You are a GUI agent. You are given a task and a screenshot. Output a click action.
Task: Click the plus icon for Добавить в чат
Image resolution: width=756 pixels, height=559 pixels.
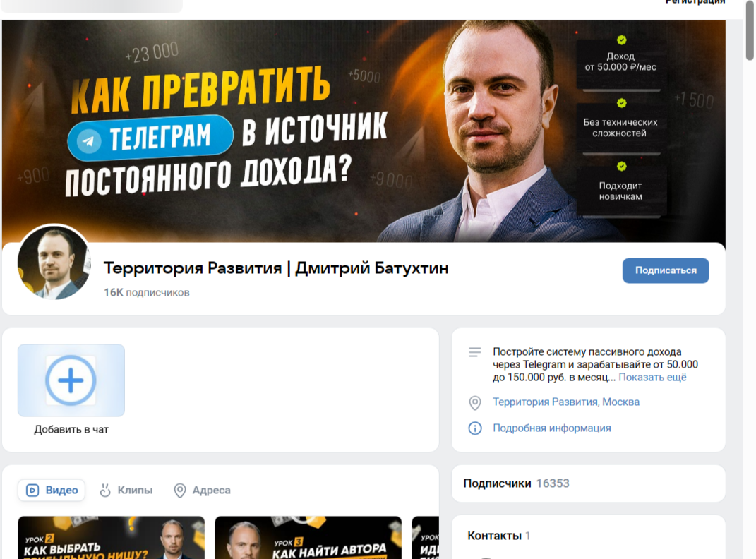coord(71,380)
